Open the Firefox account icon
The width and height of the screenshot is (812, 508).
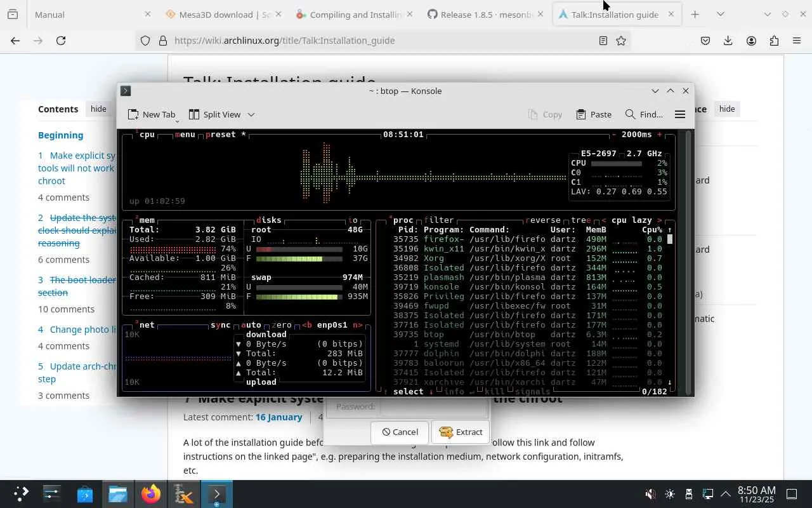(751, 41)
